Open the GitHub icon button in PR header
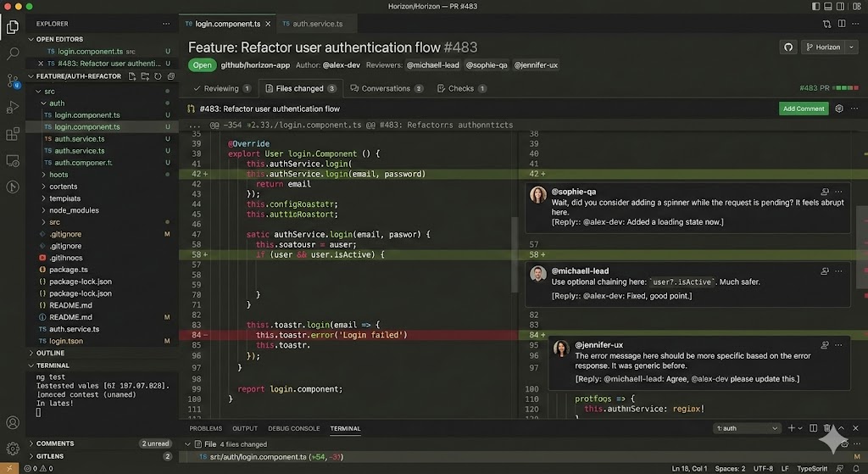 coord(788,47)
